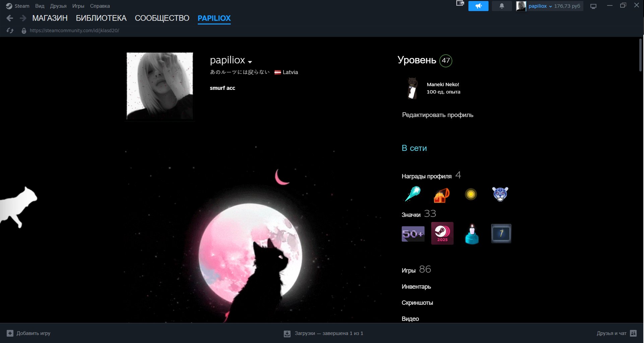Viewport: 644px width, 343px height.
Task: Switch to МАГАЗИН tab
Action: point(50,18)
